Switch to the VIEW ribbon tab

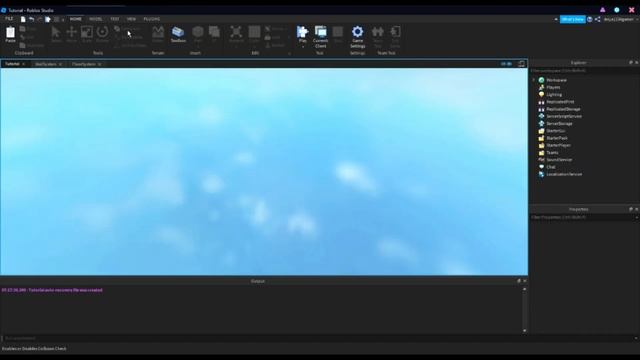click(131, 19)
